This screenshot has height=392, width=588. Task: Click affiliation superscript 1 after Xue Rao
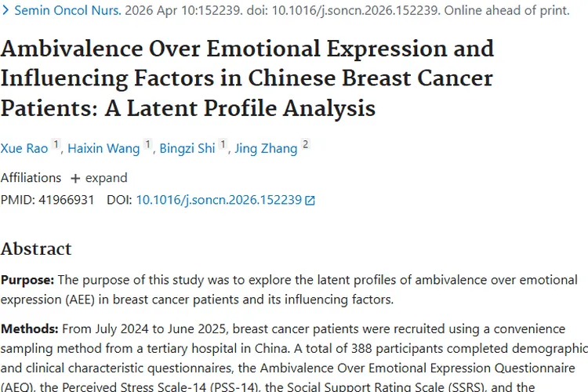pyautogui.click(x=56, y=145)
